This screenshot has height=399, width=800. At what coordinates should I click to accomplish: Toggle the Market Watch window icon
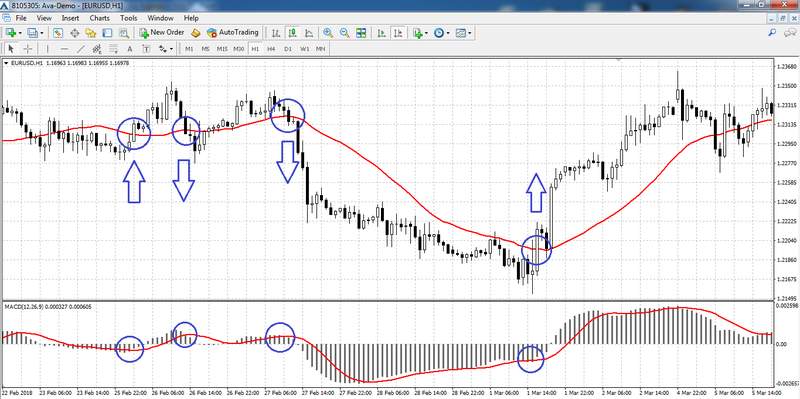tap(58, 33)
